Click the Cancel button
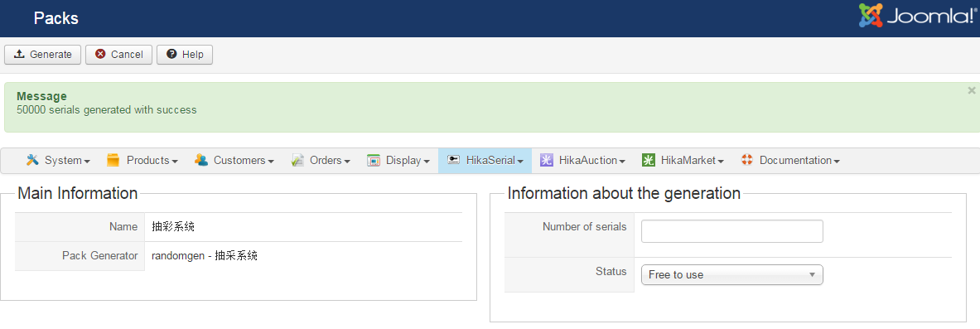The width and height of the screenshot is (980, 329). pyautogui.click(x=118, y=55)
